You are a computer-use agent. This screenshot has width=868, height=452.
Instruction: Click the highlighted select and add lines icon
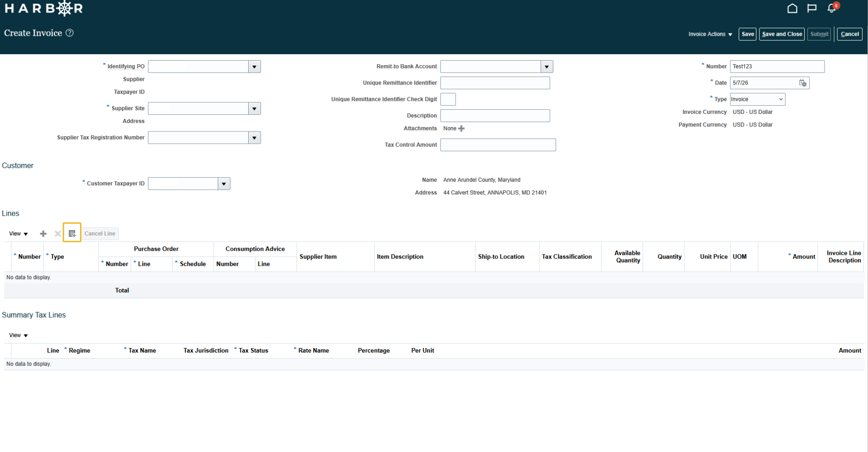coord(72,234)
